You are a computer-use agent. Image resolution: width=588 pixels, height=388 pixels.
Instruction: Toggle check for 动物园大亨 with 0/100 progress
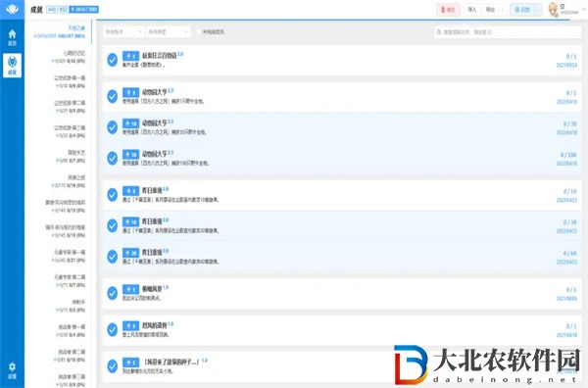[112, 158]
